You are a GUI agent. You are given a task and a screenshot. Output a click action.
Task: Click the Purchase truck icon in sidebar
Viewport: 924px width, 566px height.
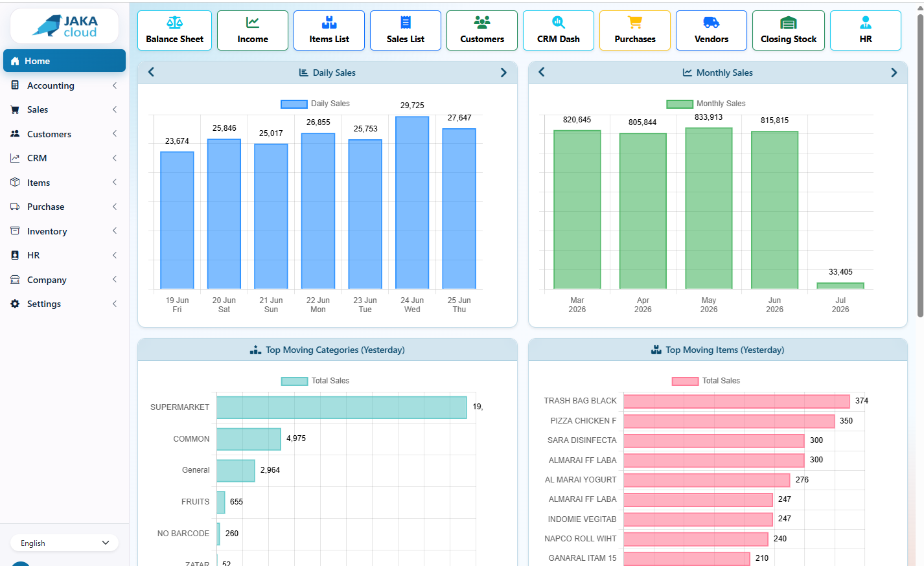pos(15,207)
